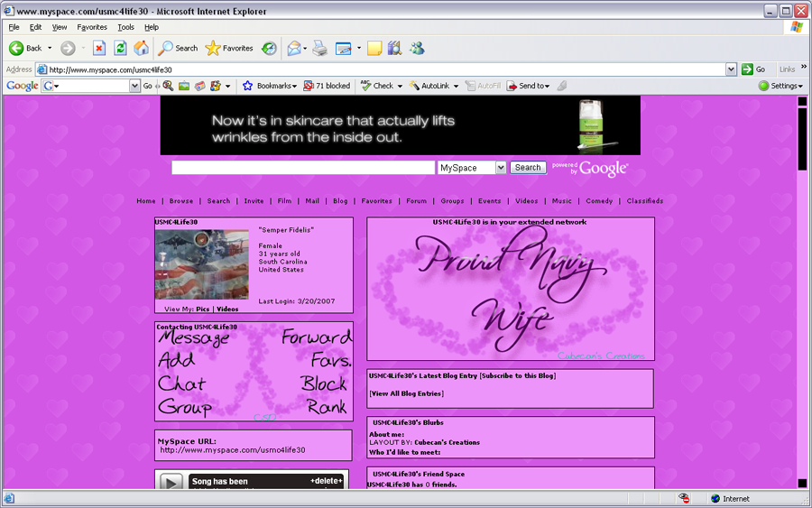Click the highlighter pen icon
This screenshot has width=812, height=508.
(562, 86)
